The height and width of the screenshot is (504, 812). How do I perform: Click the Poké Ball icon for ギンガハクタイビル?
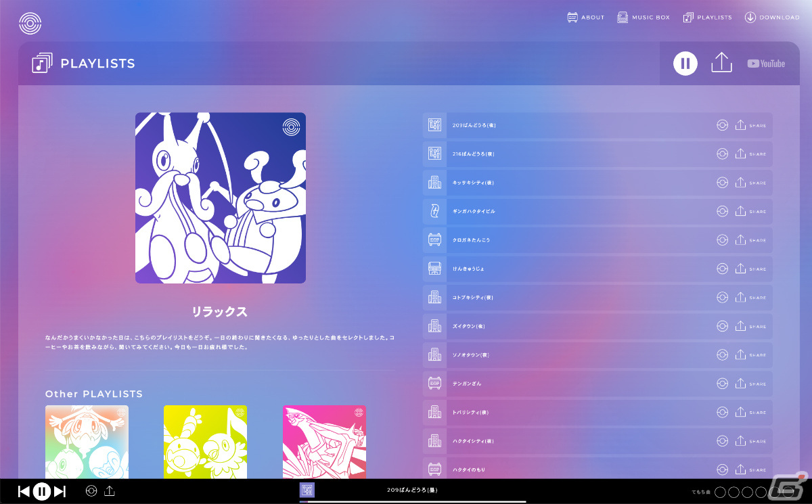[722, 212]
